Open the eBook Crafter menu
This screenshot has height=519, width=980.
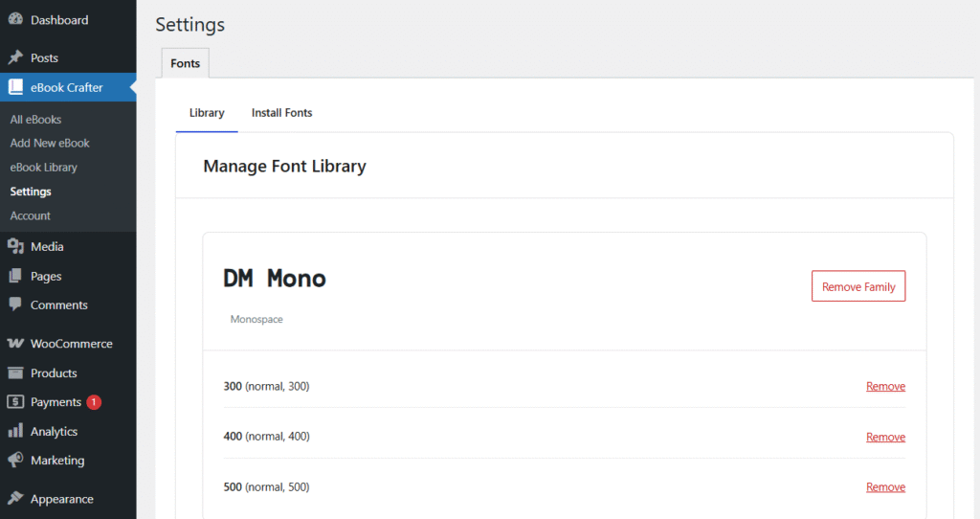click(x=67, y=87)
